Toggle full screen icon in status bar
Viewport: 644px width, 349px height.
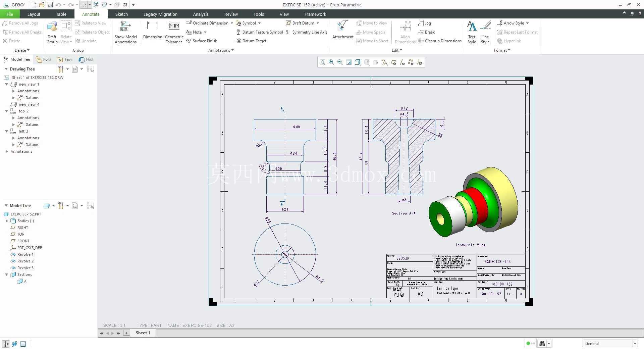tap(23, 344)
